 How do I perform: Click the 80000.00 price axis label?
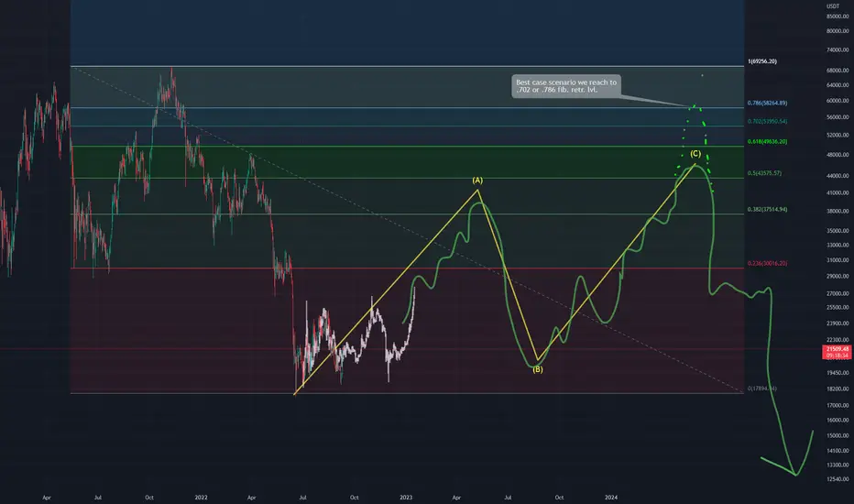coord(838,31)
